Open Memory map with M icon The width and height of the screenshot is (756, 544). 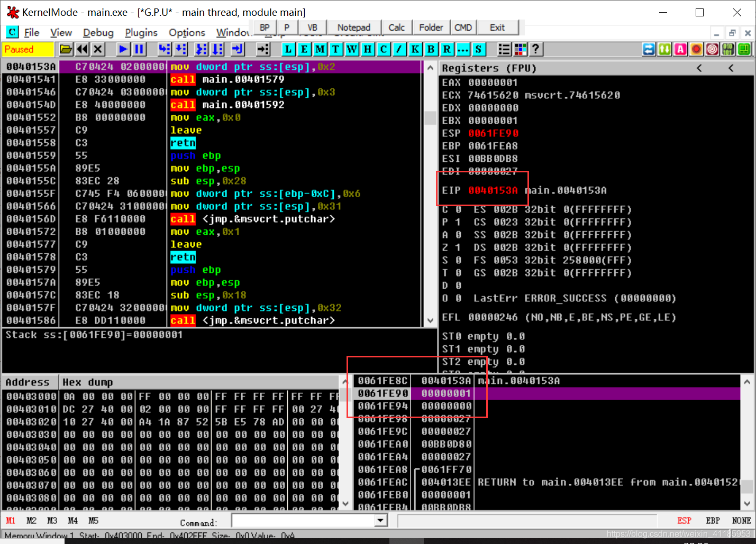point(320,49)
